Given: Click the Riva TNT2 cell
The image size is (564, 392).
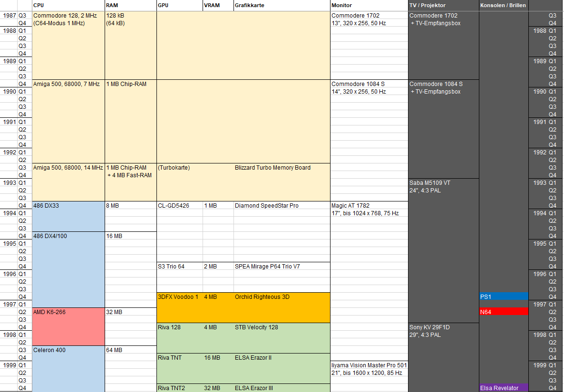Looking at the screenshot, I should click(x=179, y=388).
